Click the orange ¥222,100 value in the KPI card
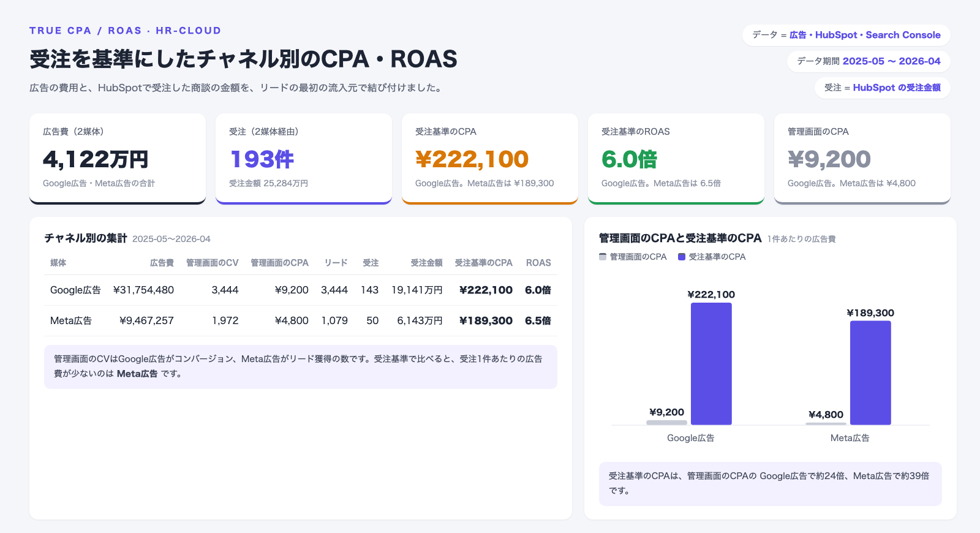This screenshot has height=533, width=980. tap(472, 159)
